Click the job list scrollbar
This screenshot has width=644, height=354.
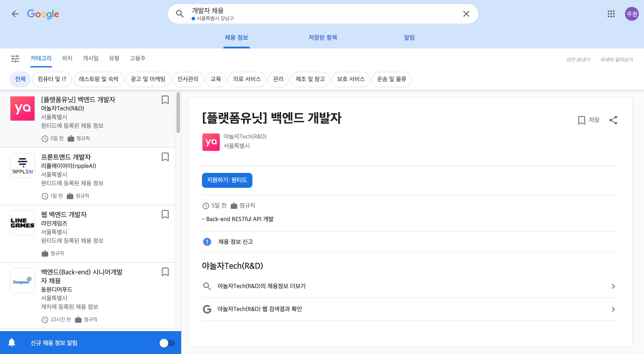[178, 112]
